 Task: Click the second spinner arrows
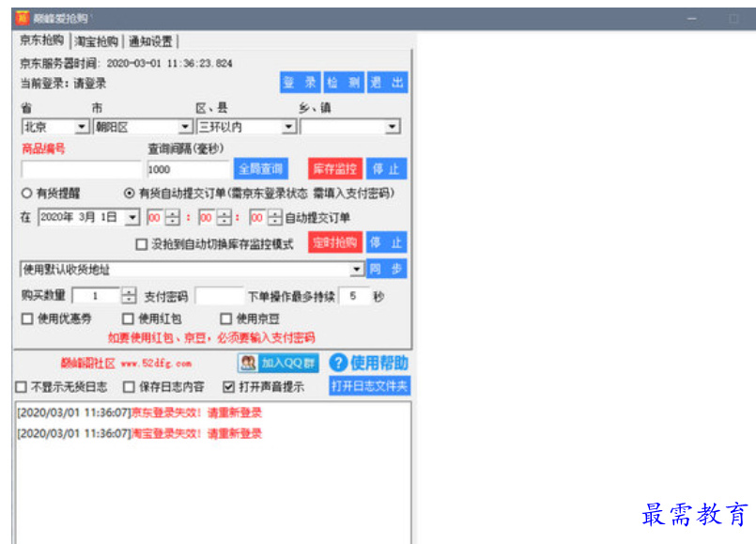(x=275, y=217)
